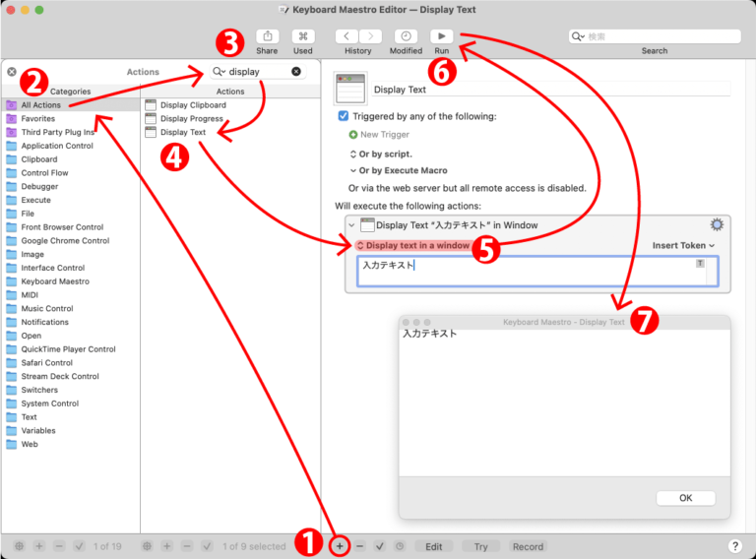Expand the Insert Token dropdown

[x=683, y=245]
